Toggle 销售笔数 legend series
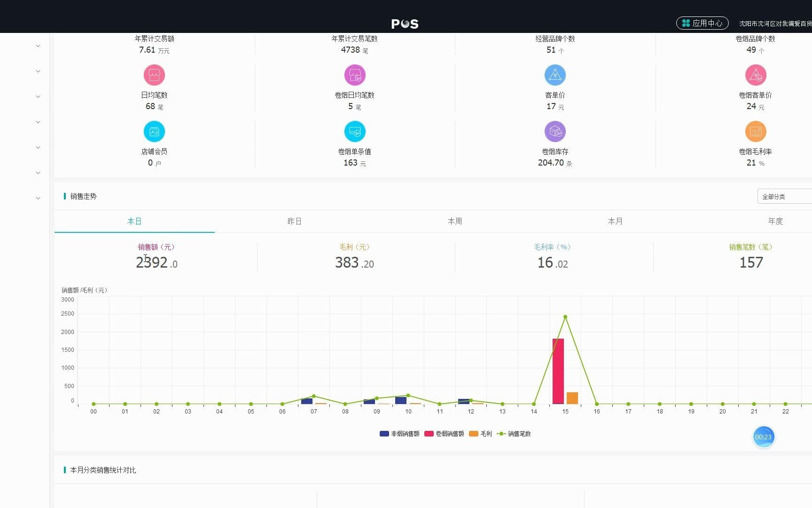This screenshot has width=812, height=508. (x=514, y=434)
